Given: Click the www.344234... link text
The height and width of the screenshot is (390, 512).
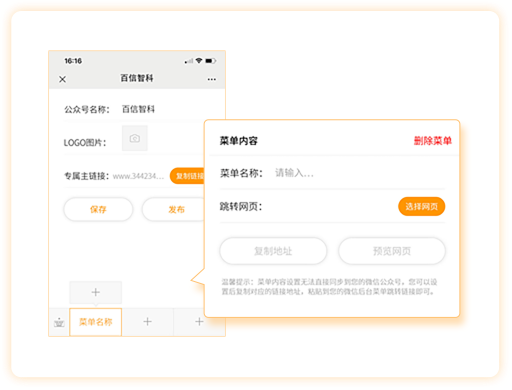Looking at the screenshot, I should (x=138, y=176).
